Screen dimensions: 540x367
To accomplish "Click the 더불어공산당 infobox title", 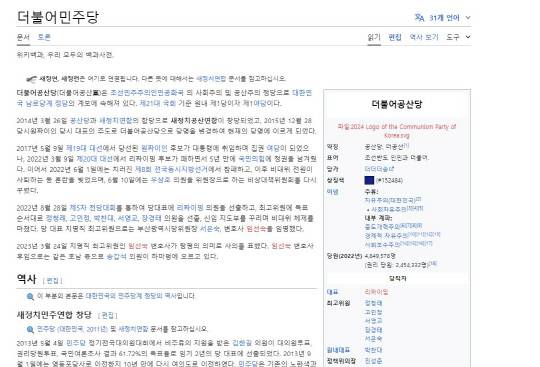I will click(397, 104).
